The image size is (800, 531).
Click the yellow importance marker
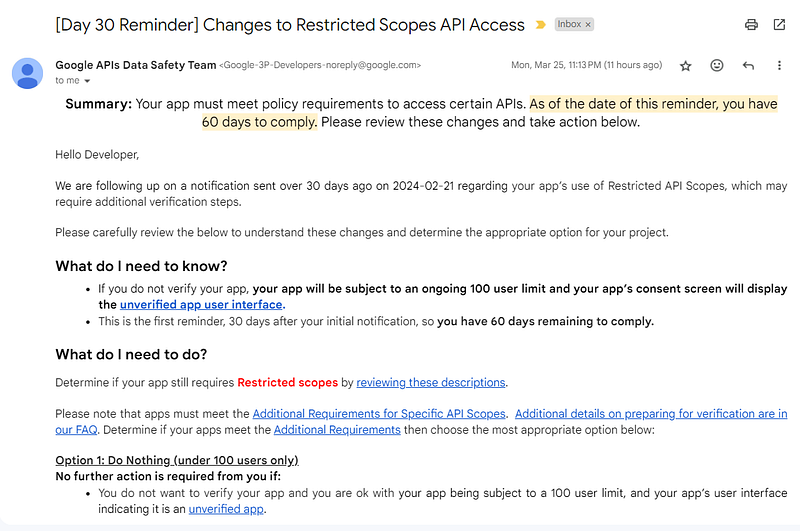(x=541, y=25)
